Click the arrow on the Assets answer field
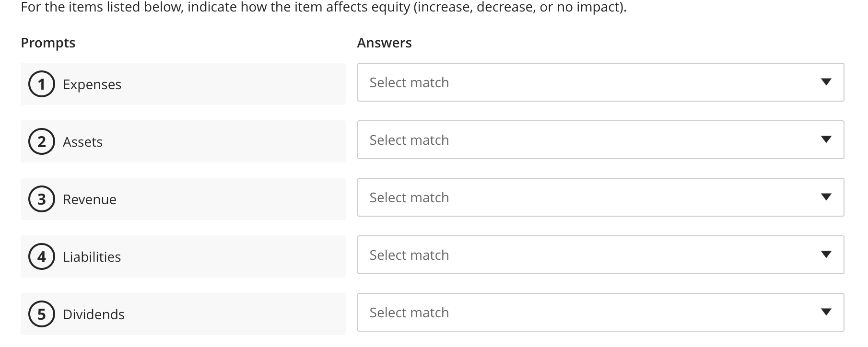 826,139
